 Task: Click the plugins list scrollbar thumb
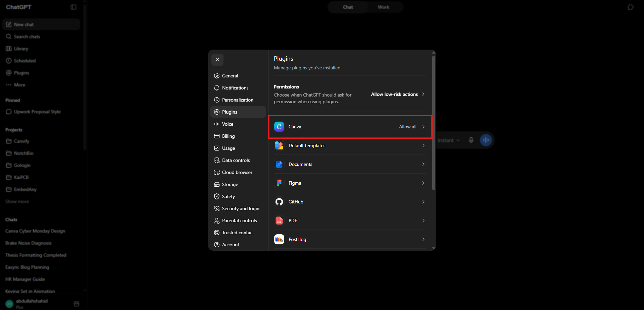click(434, 123)
